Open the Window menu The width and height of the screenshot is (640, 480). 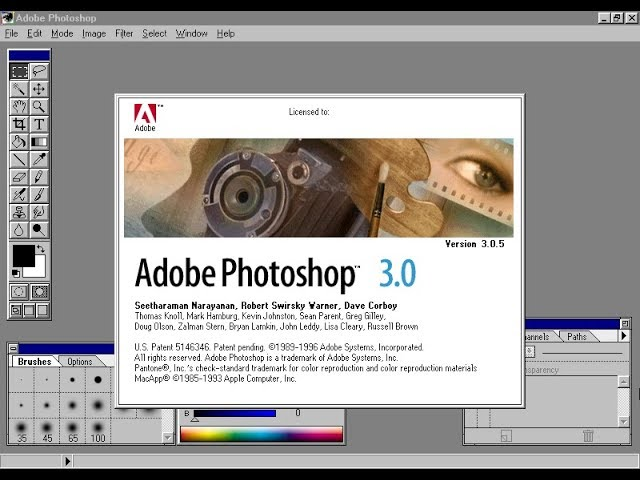tap(191, 33)
